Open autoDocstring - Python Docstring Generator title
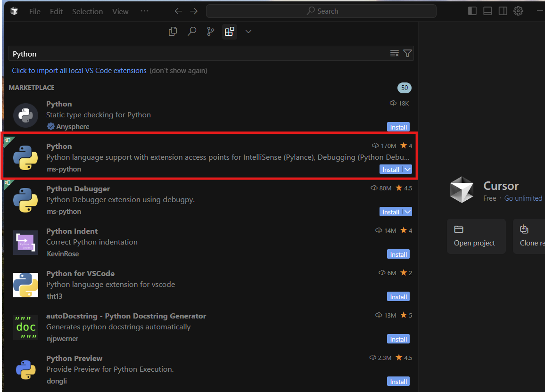545x392 pixels. pos(126,316)
